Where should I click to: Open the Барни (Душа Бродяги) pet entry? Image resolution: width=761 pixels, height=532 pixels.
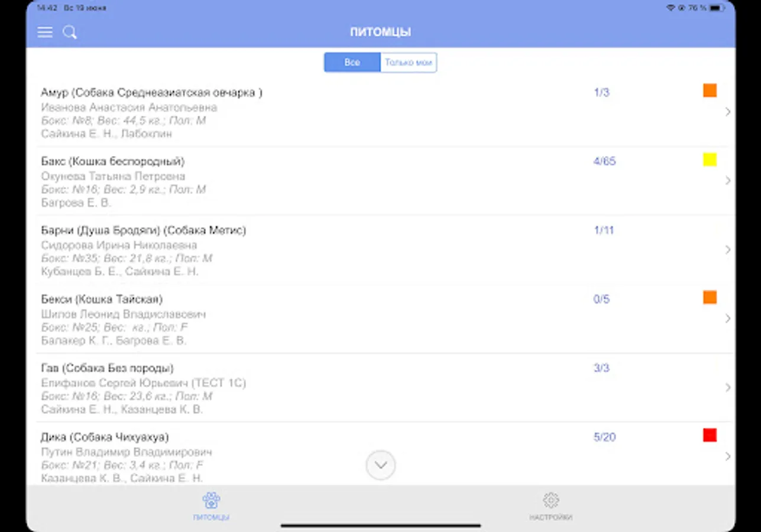[378, 250]
